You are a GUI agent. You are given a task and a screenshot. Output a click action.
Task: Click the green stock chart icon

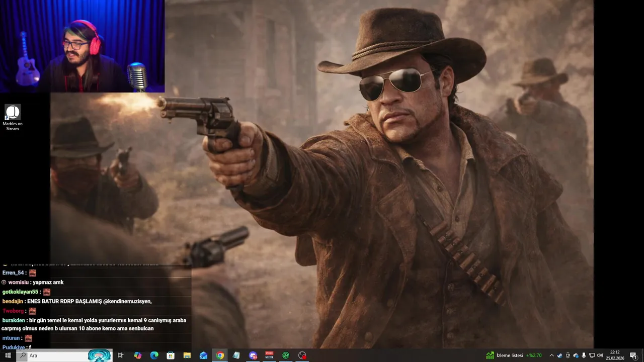(490, 355)
